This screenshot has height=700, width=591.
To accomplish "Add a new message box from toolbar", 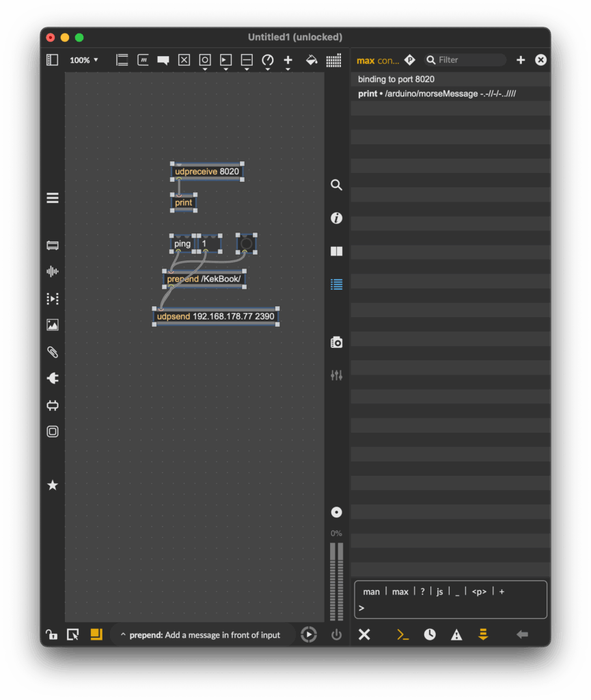I will pos(143,60).
